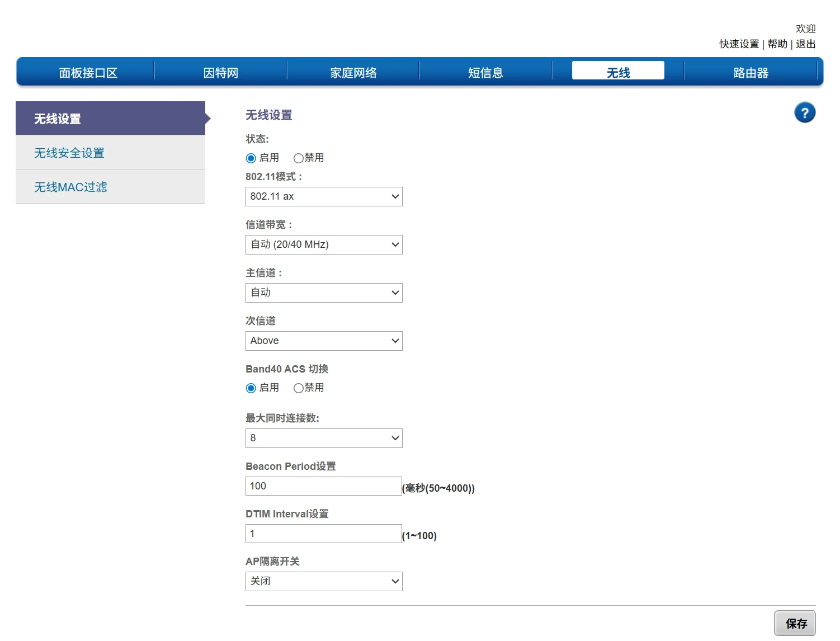Open the AP隔离开关 dropdown showing 关闭

coord(324,581)
